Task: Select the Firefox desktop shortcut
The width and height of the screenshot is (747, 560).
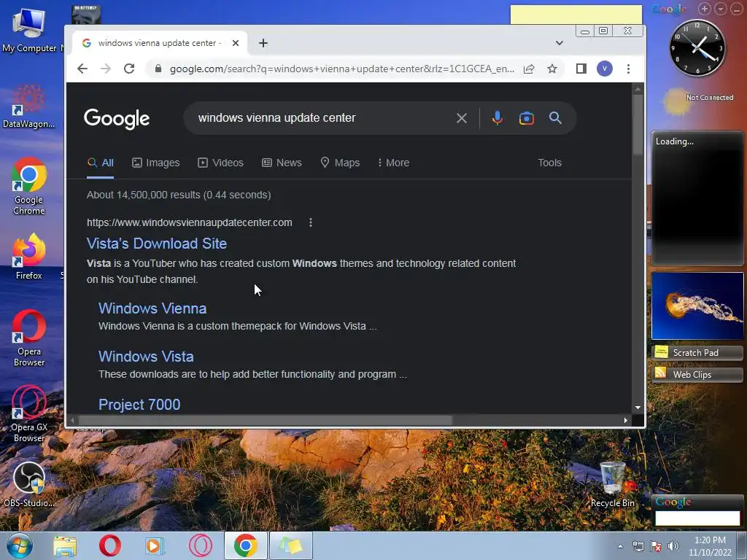Action: point(28,257)
